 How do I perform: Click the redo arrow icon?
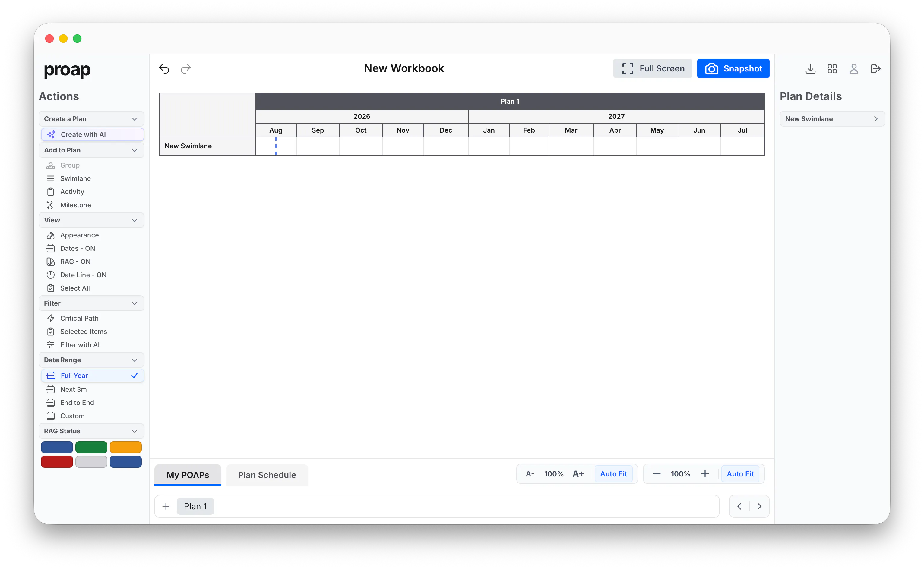pos(186,68)
